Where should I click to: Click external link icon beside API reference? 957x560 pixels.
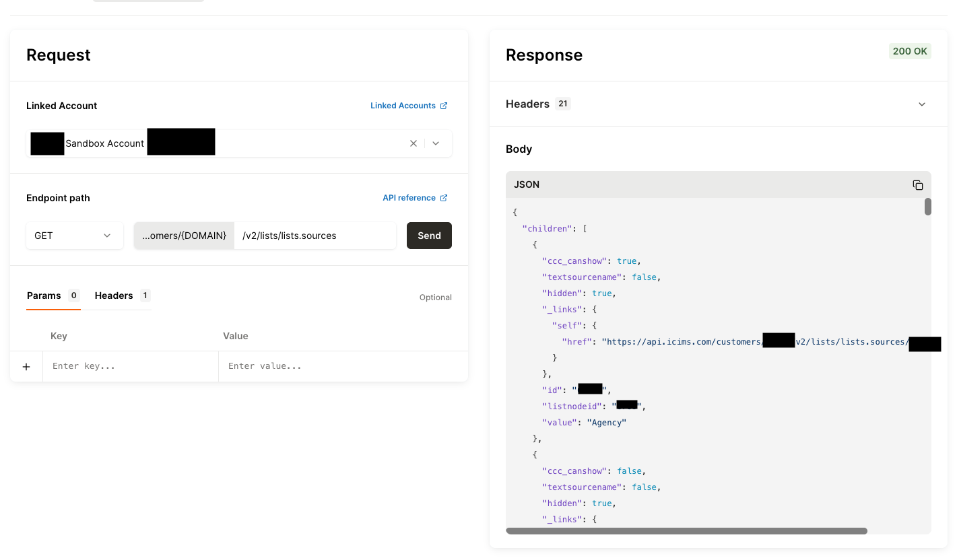444,198
